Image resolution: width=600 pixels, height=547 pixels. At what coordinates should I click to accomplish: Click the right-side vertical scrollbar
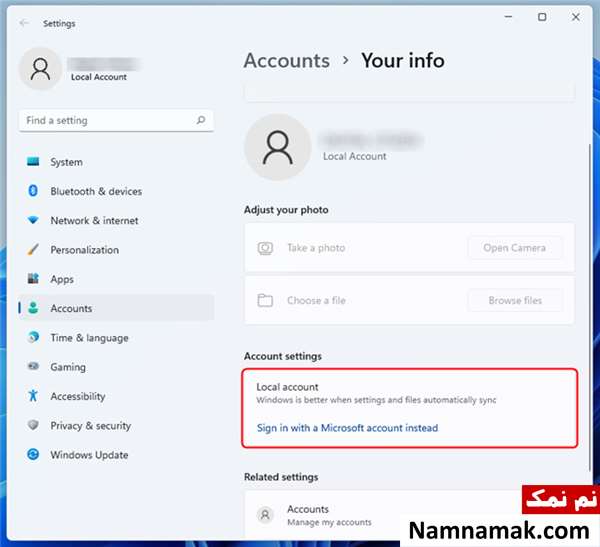pyautogui.click(x=590, y=308)
